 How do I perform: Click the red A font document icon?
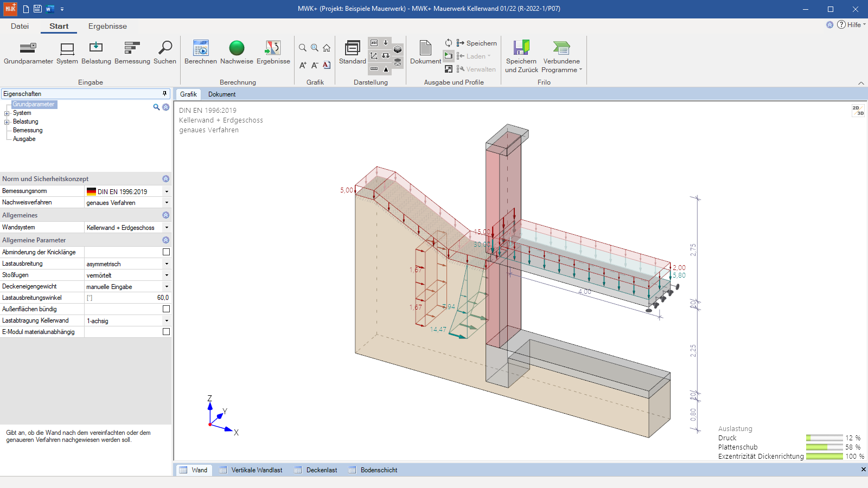point(327,65)
